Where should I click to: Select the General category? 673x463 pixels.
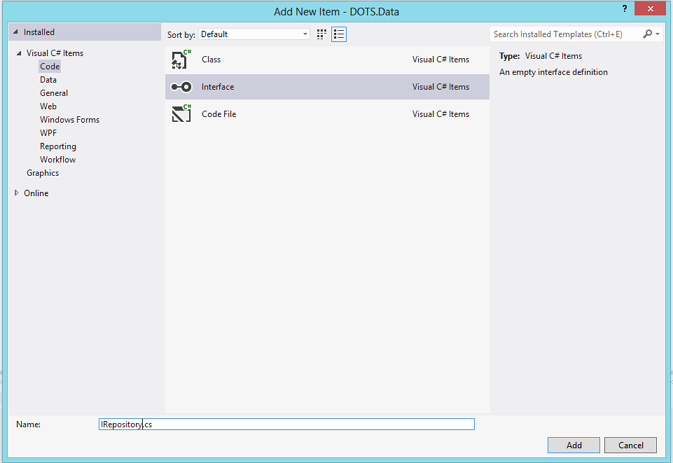[x=54, y=93]
